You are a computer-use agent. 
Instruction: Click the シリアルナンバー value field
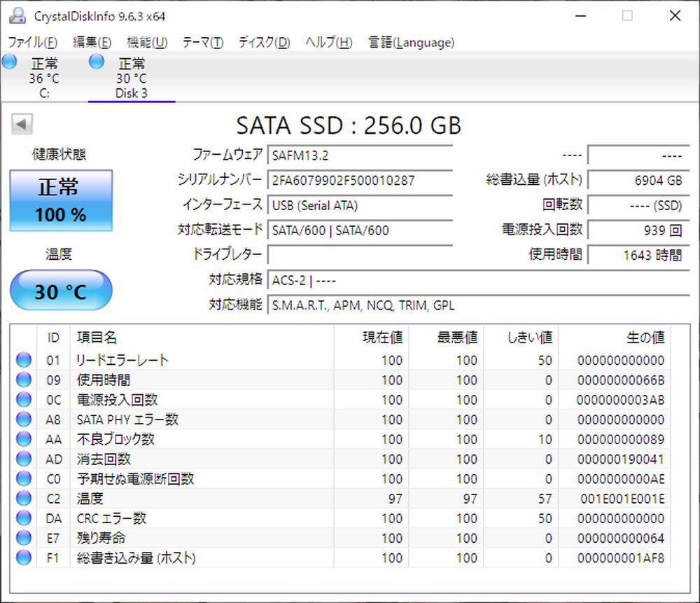360,181
